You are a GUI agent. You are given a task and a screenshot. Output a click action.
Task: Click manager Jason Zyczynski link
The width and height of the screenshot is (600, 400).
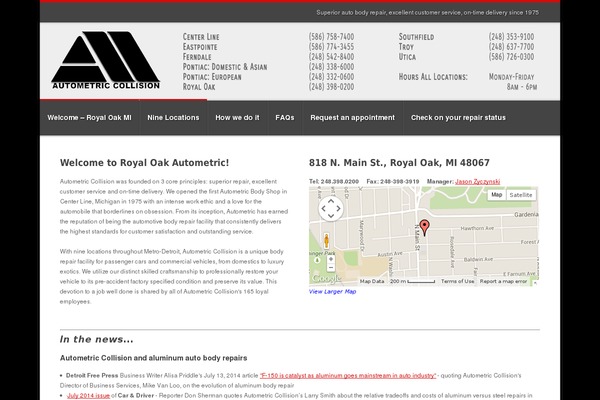click(478, 181)
